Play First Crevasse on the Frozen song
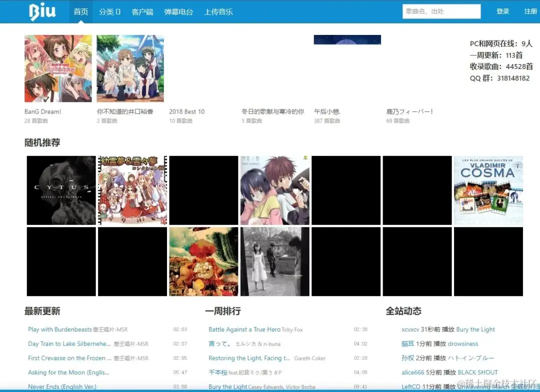Viewport: 540px width, 392px height. (69, 358)
